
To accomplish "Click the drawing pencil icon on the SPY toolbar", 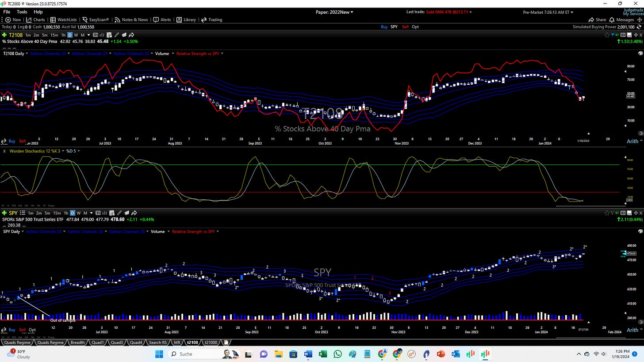I will click(119, 213).
